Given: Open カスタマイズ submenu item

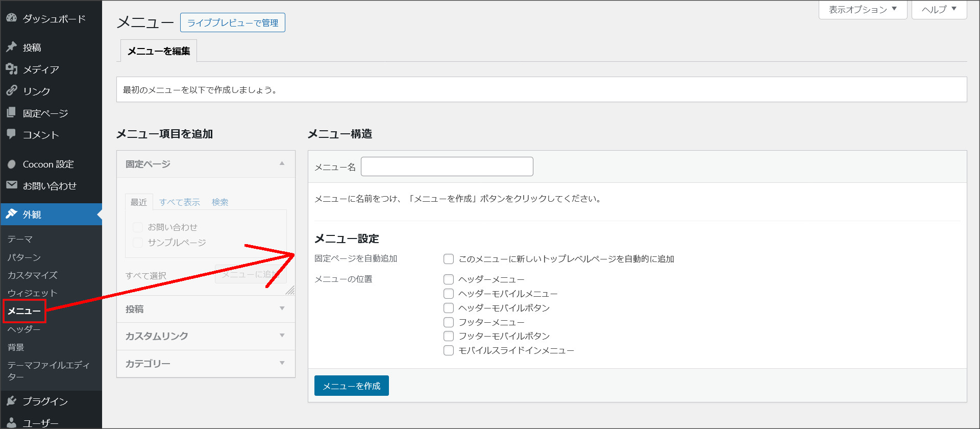Looking at the screenshot, I should 32,275.
